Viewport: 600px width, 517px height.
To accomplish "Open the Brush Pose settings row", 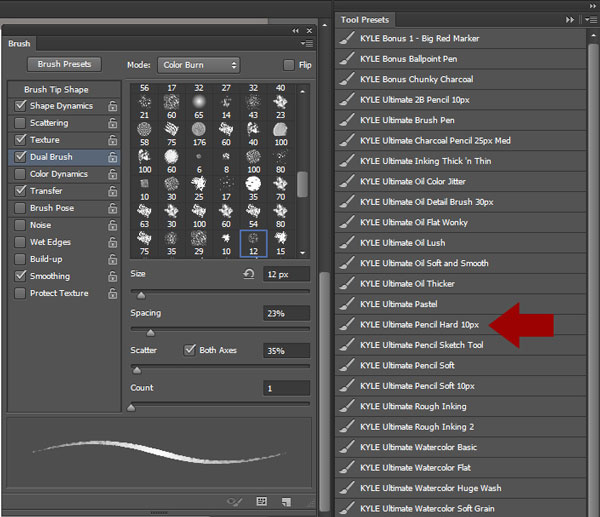I will [x=64, y=208].
